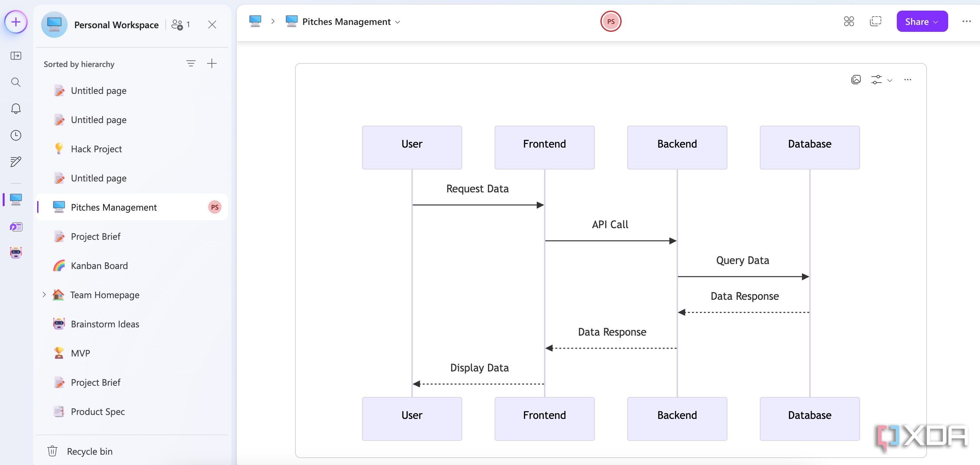Image resolution: width=980 pixels, height=465 pixels.
Task: Click the template grid icon next to Share
Action: click(x=848, y=21)
